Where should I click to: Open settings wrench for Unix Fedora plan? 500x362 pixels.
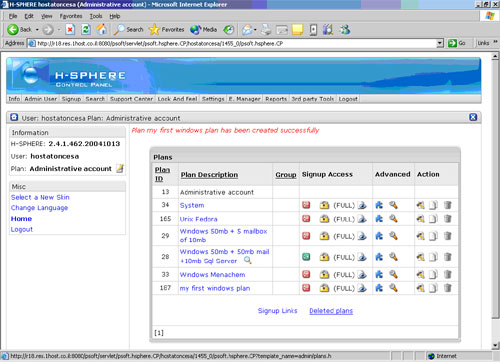pyautogui.click(x=394, y=219)
